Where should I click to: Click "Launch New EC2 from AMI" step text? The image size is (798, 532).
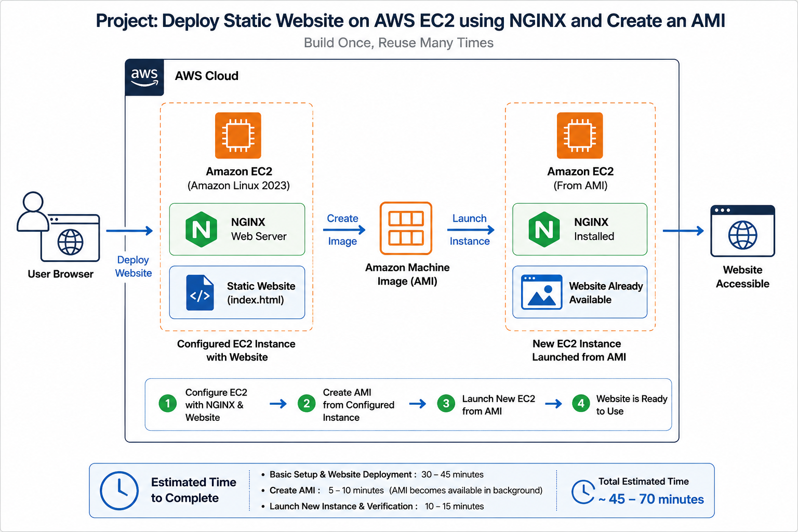click(x=499, y=405)
